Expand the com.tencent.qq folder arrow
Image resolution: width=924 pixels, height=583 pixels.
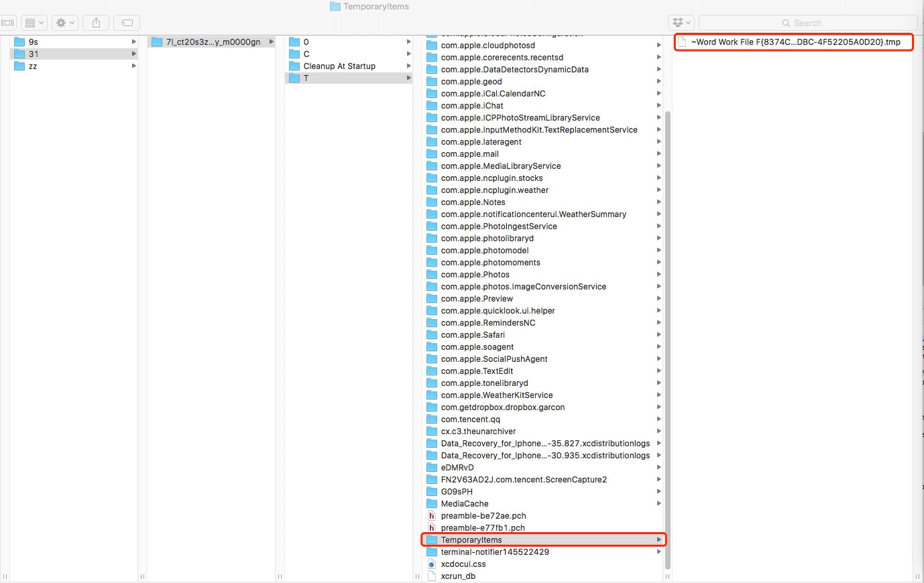[658, 419]
